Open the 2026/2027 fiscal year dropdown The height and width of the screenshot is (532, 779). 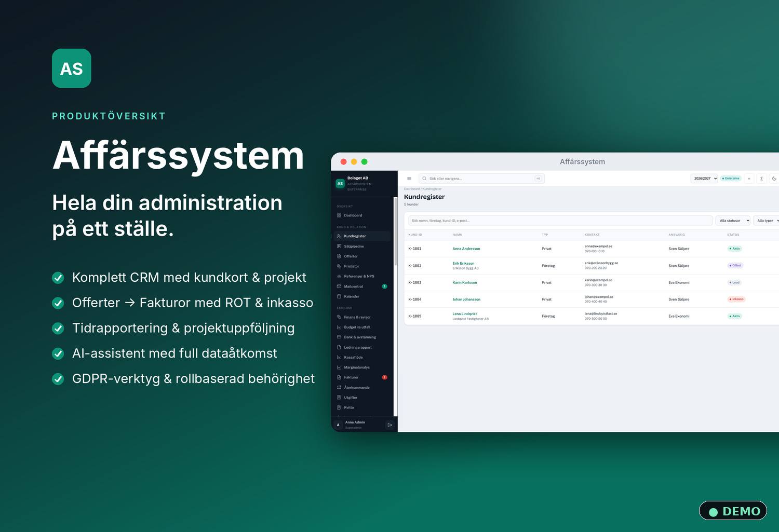(x=704, y=179)
